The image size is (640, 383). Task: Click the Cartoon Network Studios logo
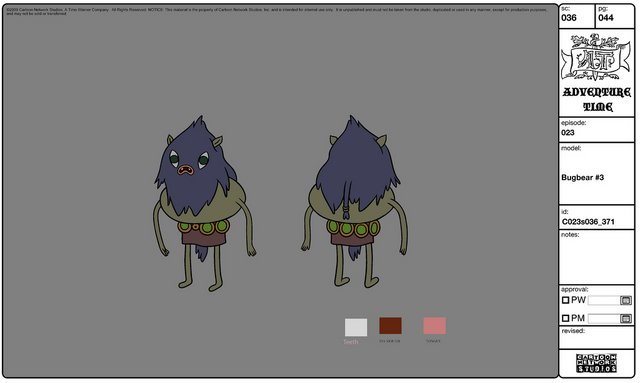(596, 363)
